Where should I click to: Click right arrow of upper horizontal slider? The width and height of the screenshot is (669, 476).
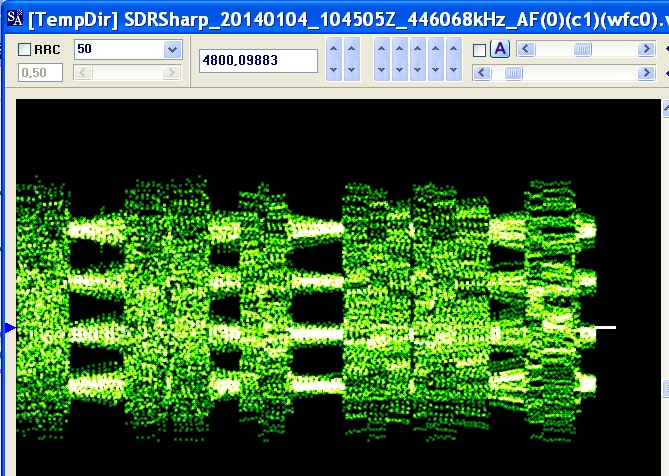click(x=646, y=49)
